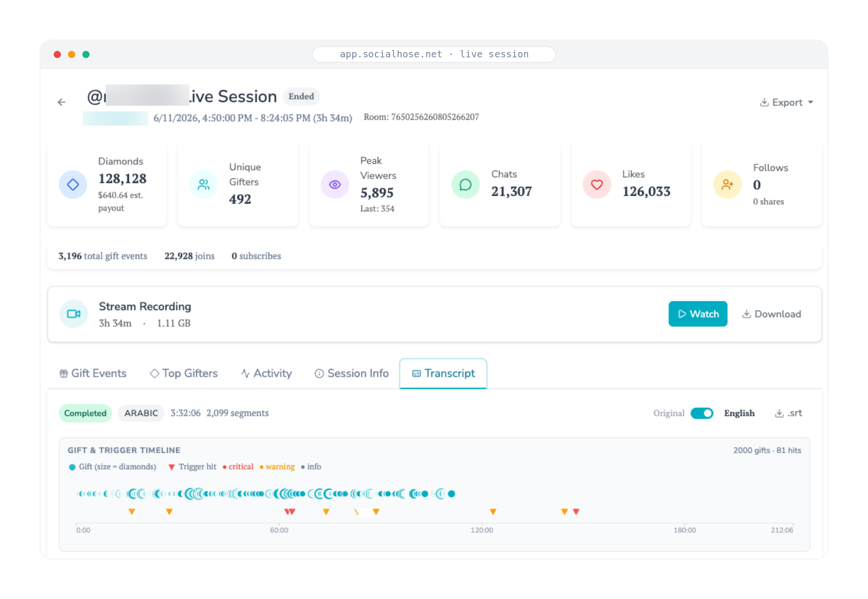Click the Completed status badge
The height and width of the screenshot is (599, 868).
[85, 413]
